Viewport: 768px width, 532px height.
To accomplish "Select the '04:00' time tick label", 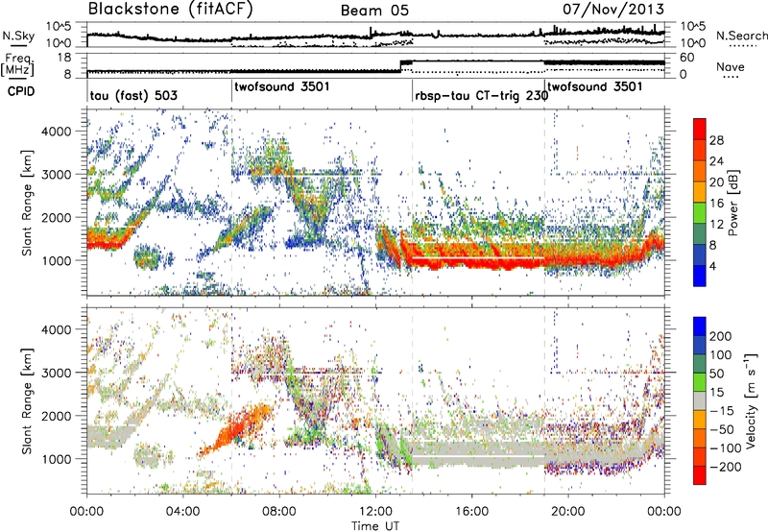I will point(182,512).
